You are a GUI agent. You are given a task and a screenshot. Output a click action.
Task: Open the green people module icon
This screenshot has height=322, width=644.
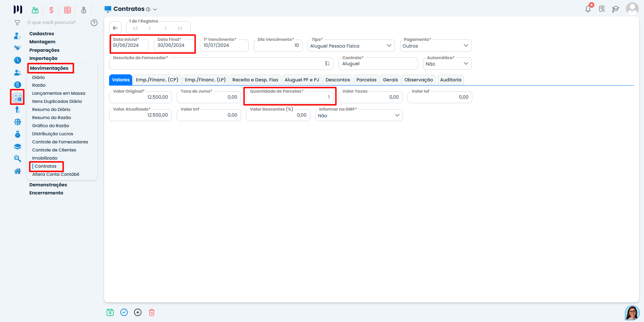34,10
